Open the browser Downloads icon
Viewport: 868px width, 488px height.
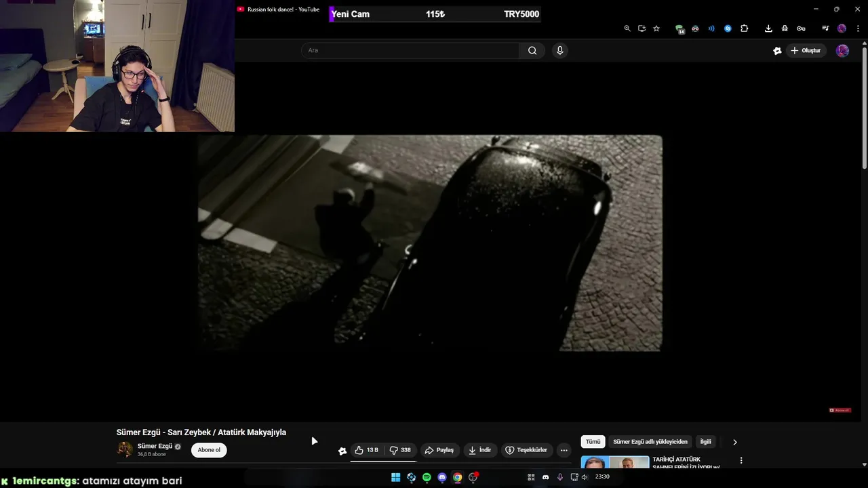pyautogui.click(x=768, y=28)
